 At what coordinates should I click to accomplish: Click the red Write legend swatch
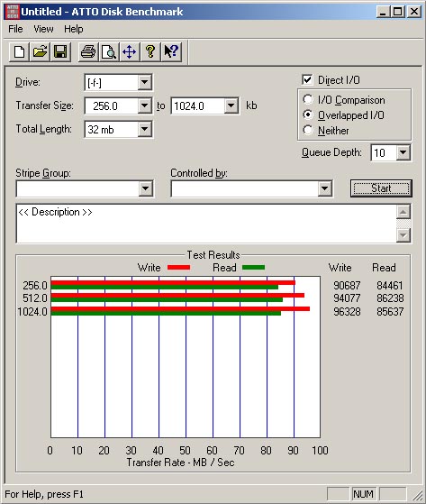coord(179,268)
